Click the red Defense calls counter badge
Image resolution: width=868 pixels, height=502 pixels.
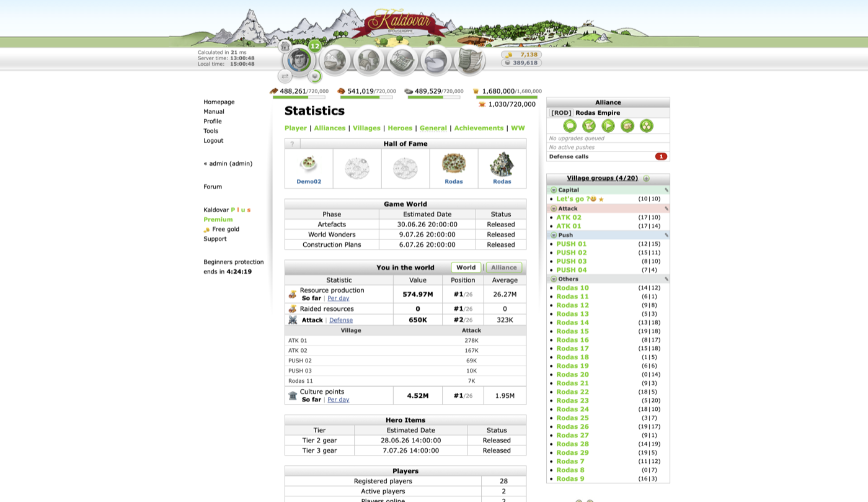pyautogui.click(x=661, y=156)
